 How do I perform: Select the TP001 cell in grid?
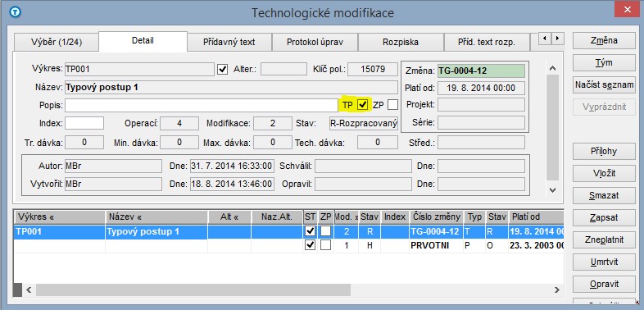click(60, 231)
